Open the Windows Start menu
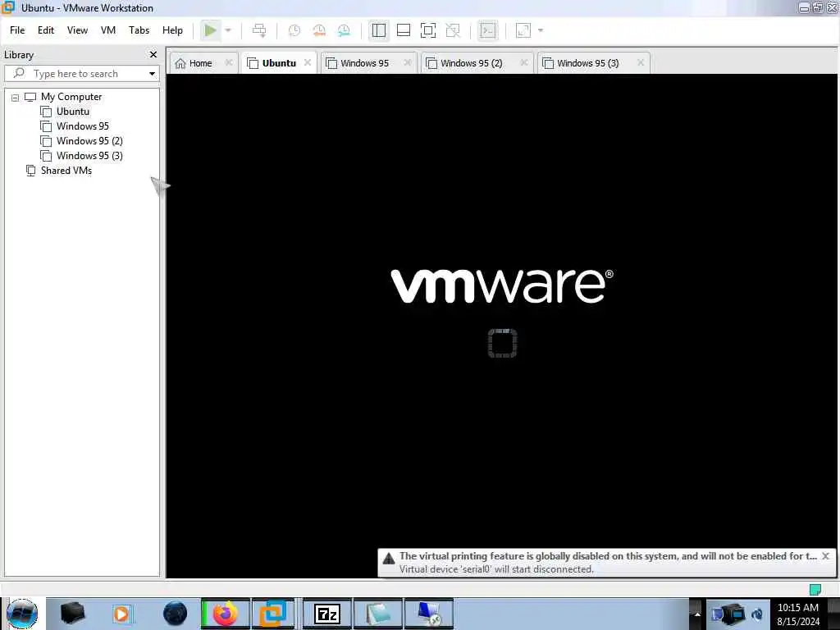 point(22,614)
